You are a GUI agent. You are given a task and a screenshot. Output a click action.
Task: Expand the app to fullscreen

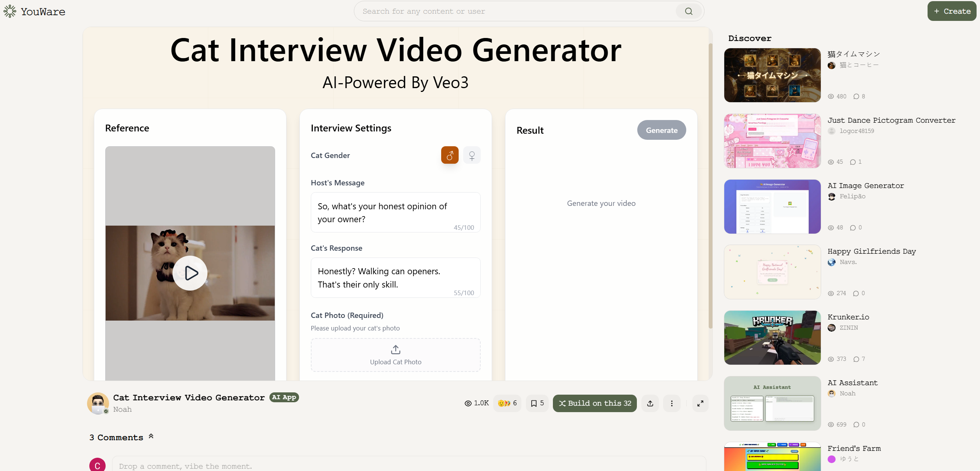coord(700,403)
